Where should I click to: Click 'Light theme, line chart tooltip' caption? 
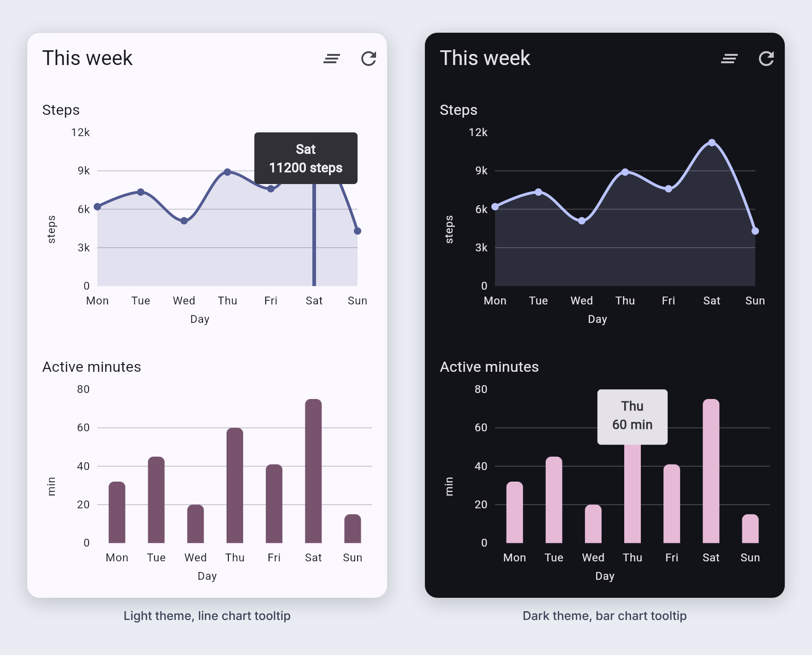coord(207,616)
